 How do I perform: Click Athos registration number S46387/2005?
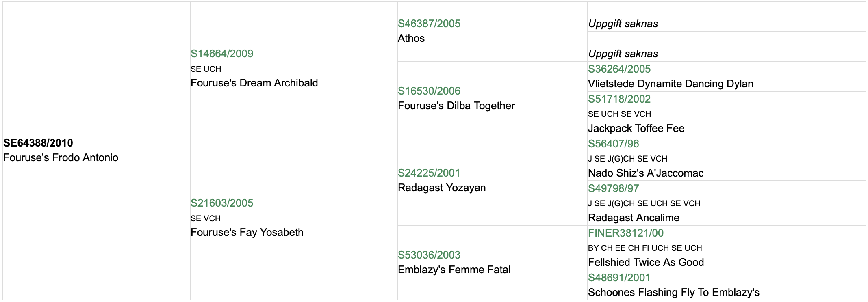click(429, 24)
